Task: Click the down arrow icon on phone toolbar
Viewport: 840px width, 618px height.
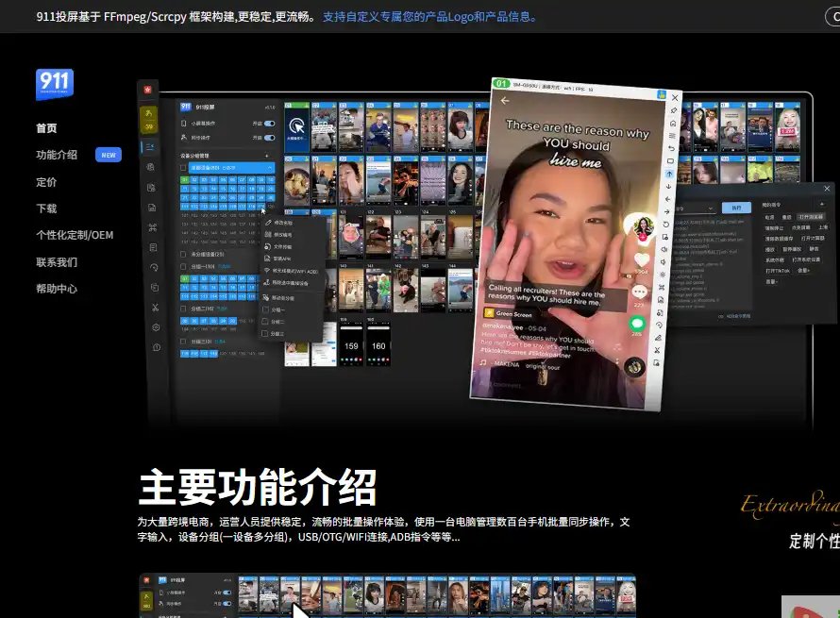Action: (x=668, y=187)
